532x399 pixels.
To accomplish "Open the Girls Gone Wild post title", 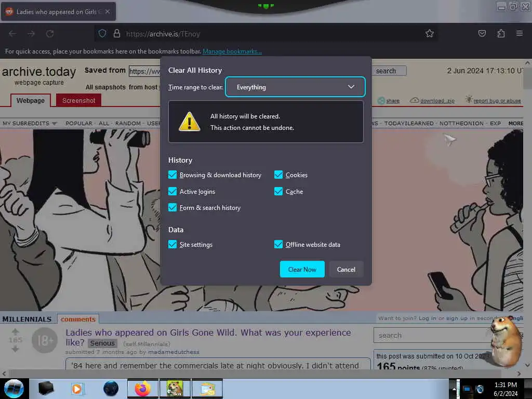I will click(208, 337).
